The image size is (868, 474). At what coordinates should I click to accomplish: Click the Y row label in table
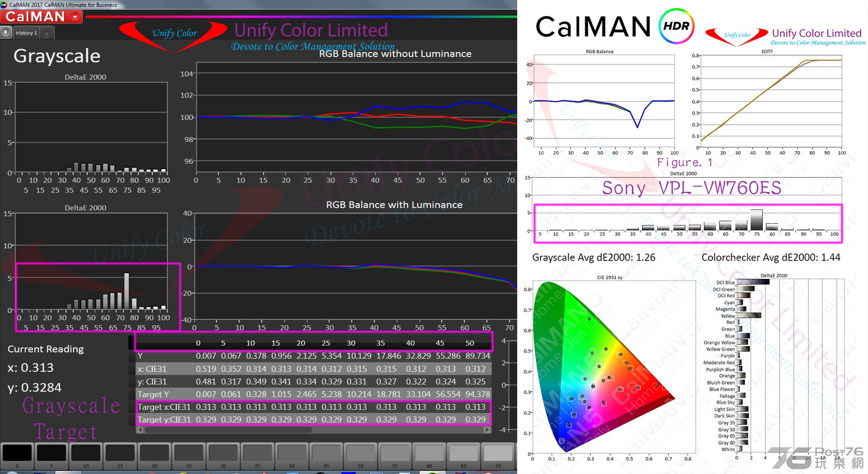140,356
